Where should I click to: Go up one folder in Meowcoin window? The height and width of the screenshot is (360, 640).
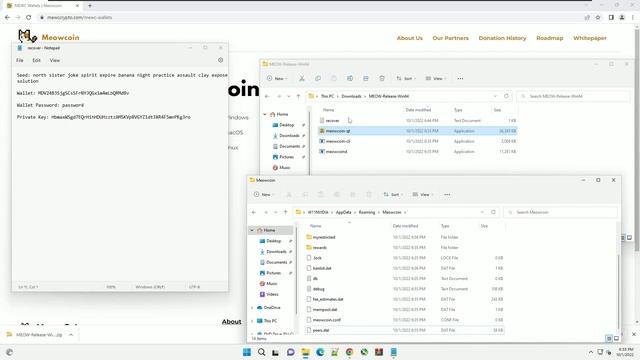tap(285, 212)
